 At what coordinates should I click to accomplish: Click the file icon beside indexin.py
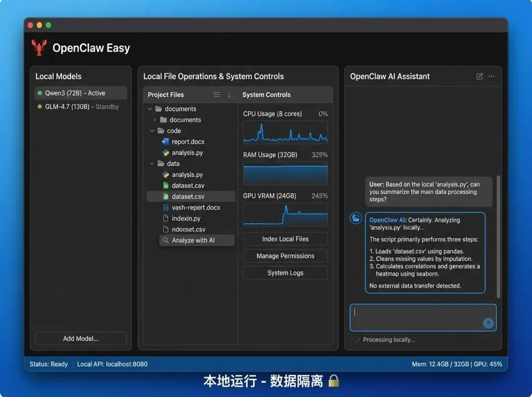166,218
